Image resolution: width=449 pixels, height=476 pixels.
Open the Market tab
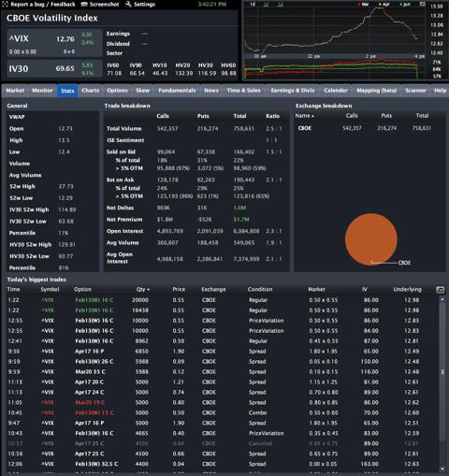click(15, 91)
